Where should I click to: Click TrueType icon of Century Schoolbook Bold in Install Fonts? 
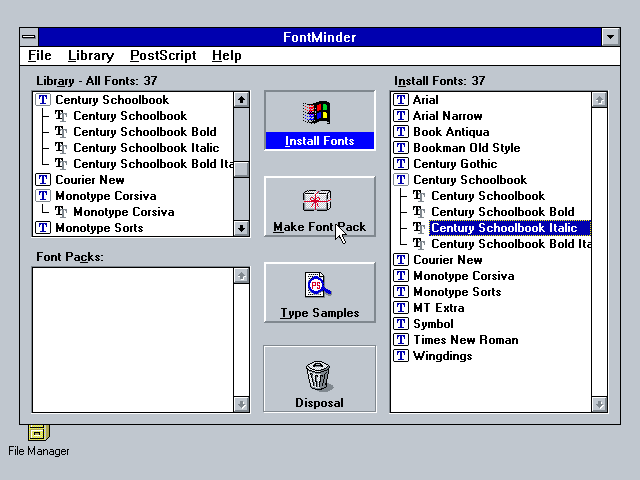point(419,212)
